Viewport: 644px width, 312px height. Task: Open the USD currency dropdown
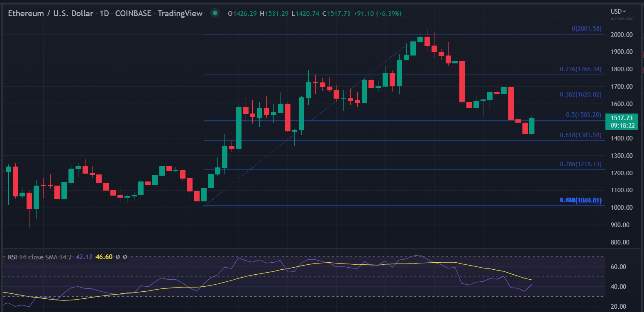(x=618, y=12)
